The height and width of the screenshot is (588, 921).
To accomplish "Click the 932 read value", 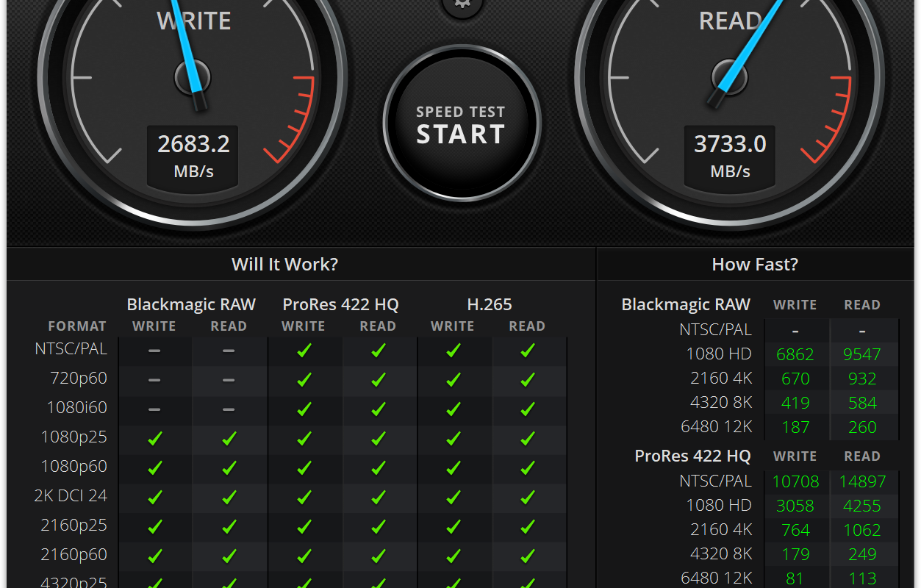I will point(862,379).
